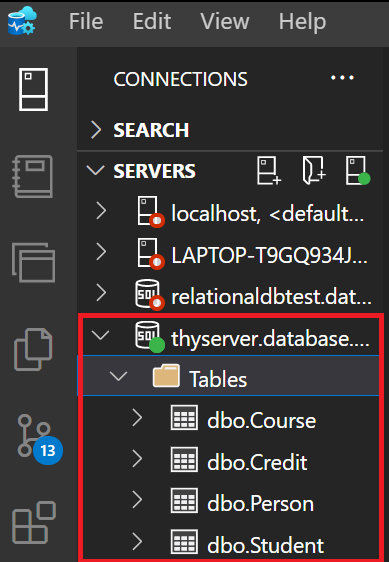Image resolution: width=389 pixels, height=562 pixels.
Task: Select the dbo.Person label
Action: click(x=261, y=504)
